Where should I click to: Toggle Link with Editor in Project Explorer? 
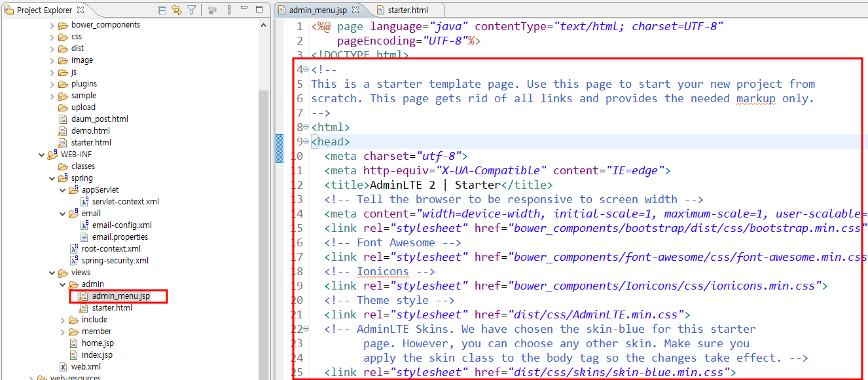177,10
